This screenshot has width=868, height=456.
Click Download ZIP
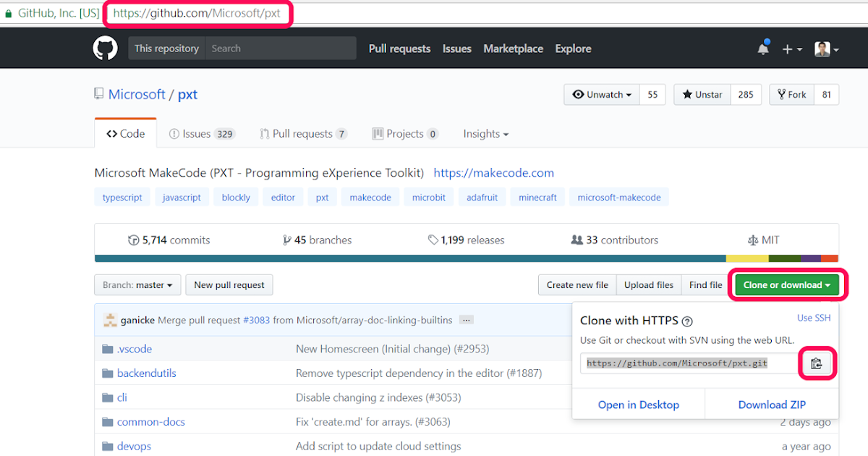pyautogui.click(x=772, y=405)
